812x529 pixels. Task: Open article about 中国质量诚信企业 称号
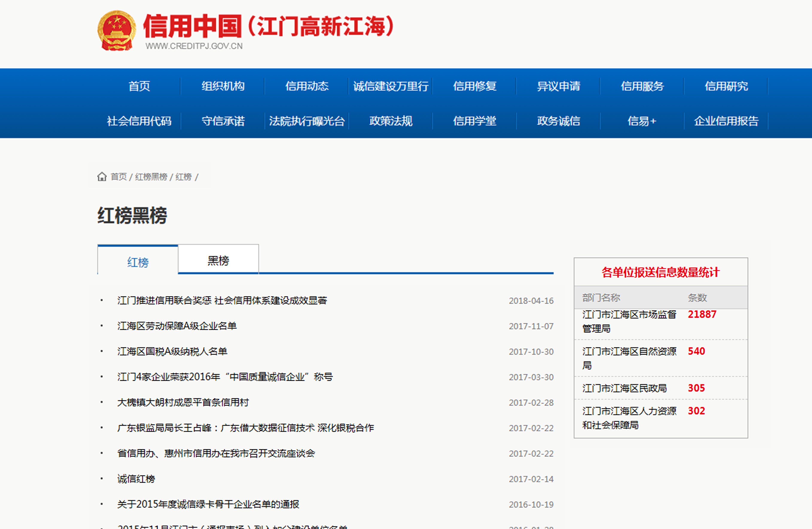225,377
